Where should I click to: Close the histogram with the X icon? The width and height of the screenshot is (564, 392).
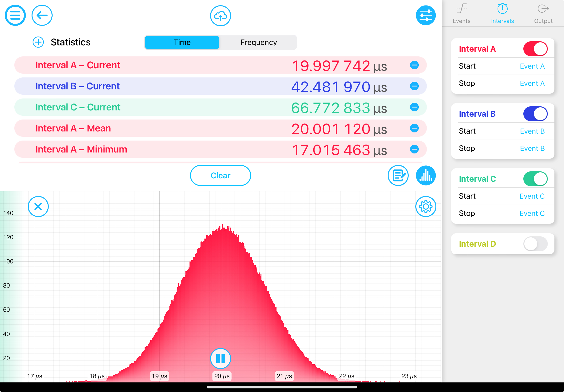[38, 207]
